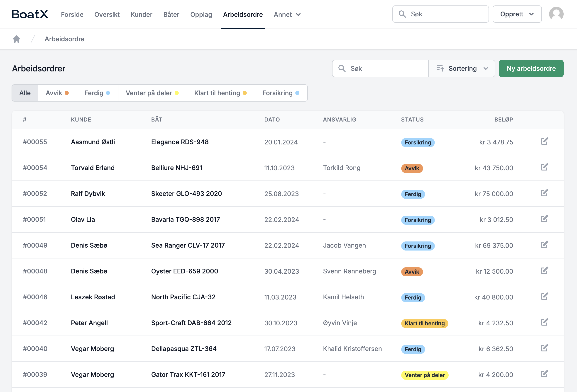The image size is (577, 392).
Task: Click the Forsikring status badge on #00051
Action: click(418, 220)
